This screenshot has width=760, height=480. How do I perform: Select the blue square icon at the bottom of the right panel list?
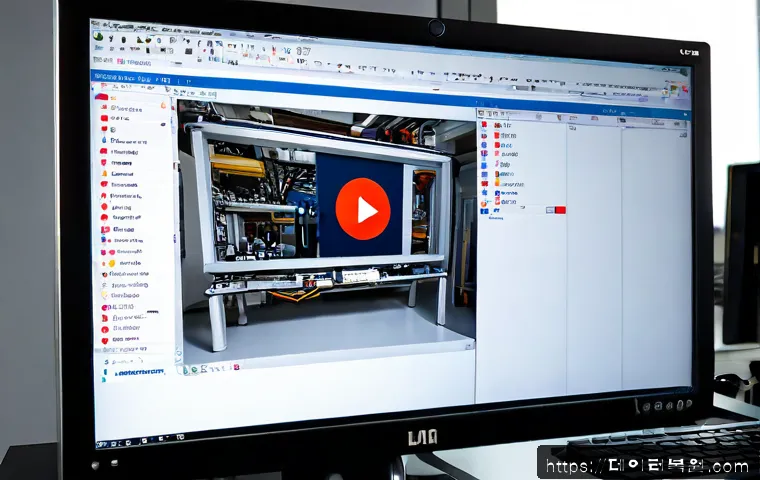pos(484,211)
